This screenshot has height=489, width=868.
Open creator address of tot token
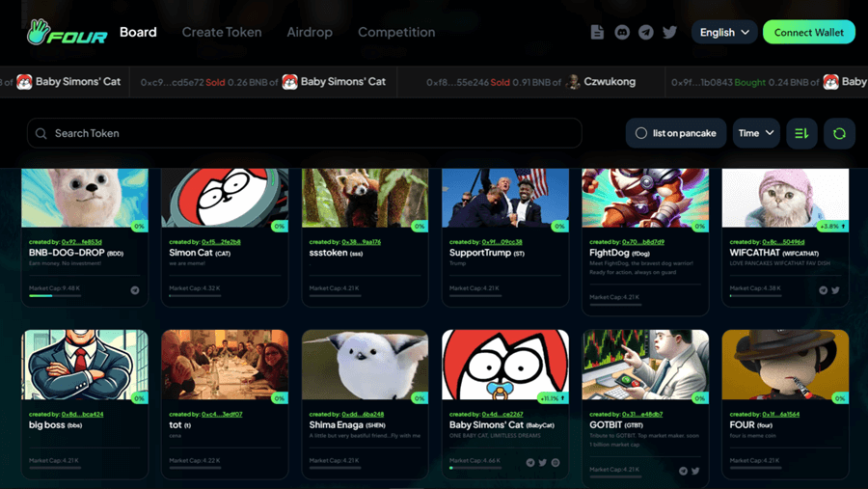(x=222, y=414)
